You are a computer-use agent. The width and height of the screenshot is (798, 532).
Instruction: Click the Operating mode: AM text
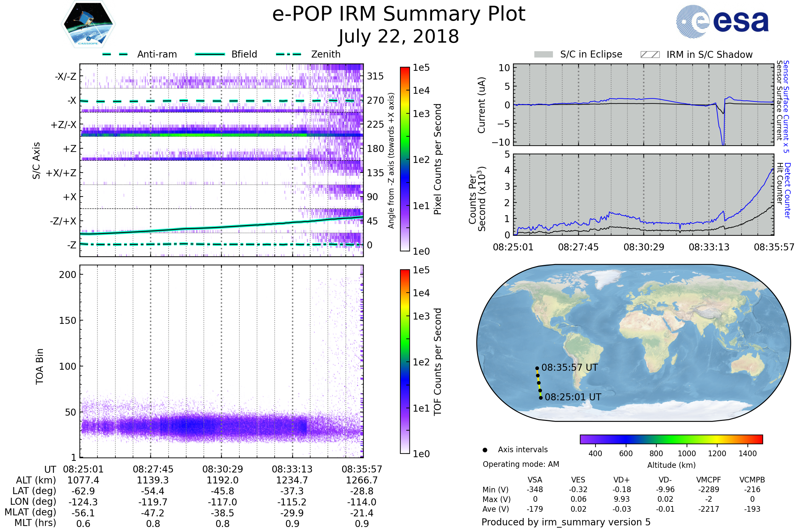[521, 465]
